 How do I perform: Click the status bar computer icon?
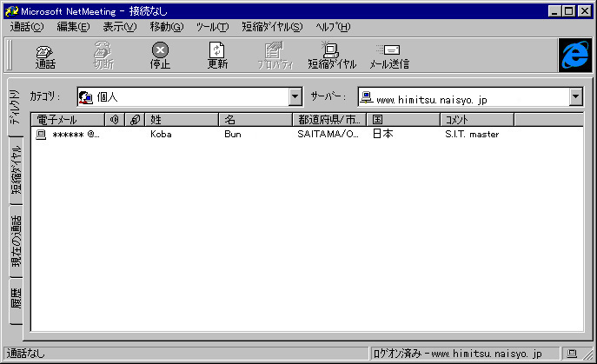tap(572, 354)
